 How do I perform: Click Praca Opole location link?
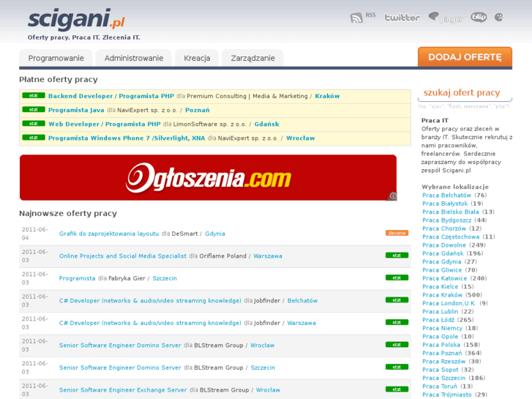tap(440, 337)
